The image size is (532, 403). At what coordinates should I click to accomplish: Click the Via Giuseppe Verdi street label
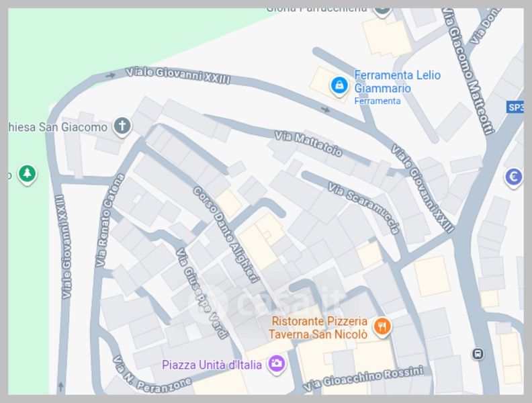click(x=202, y=294)
